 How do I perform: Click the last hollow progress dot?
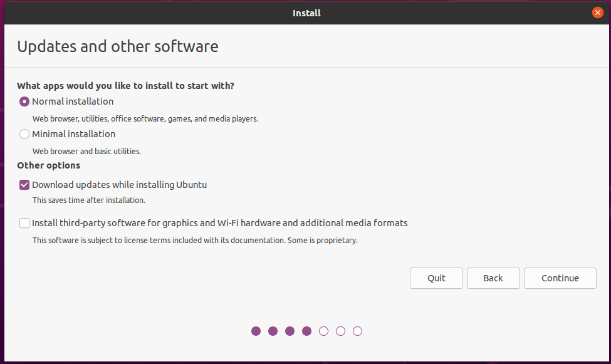coord(357,331)
